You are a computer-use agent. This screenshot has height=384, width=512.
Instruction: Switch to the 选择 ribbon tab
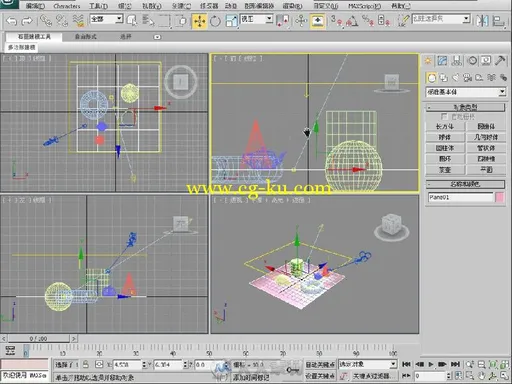tap(126, 37)
